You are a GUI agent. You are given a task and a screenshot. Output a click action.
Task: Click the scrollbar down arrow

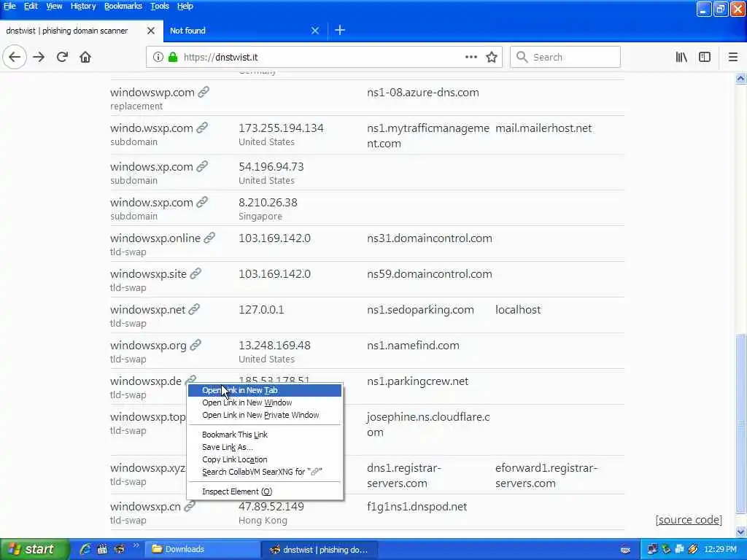741,532
